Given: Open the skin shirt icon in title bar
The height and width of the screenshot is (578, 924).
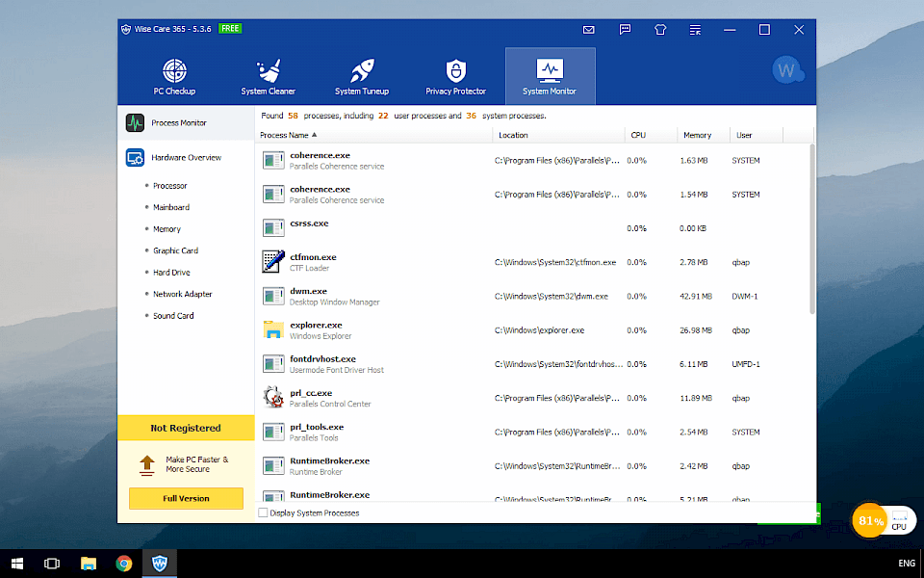Looking at the screenshot, I should (660, 30).
